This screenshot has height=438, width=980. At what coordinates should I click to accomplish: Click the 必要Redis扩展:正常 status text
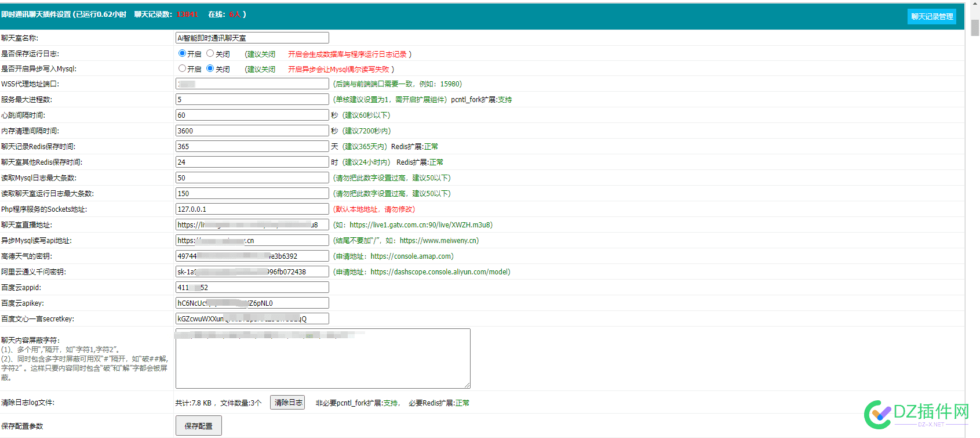[439, 403]
